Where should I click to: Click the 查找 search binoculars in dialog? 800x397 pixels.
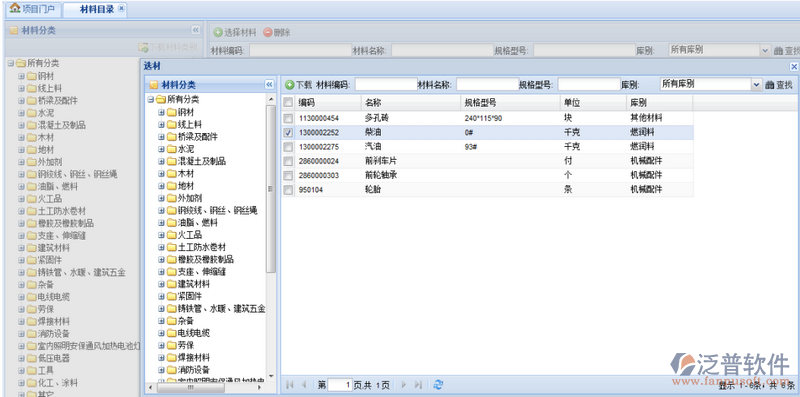click(x=769, y=85)
